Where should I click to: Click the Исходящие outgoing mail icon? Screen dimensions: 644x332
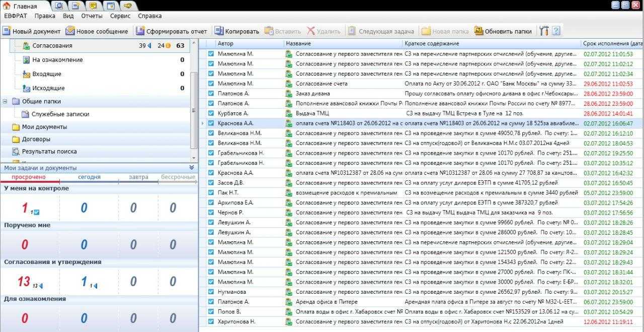27,88
